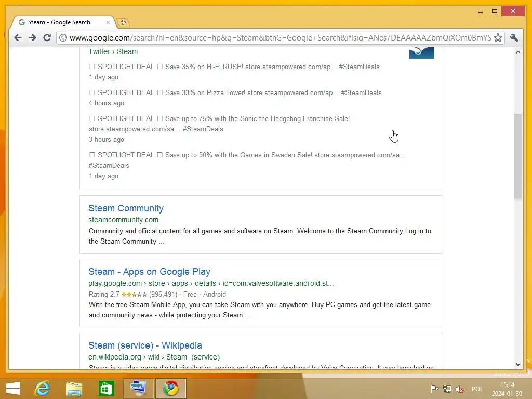Reload the Google search page

47,37
